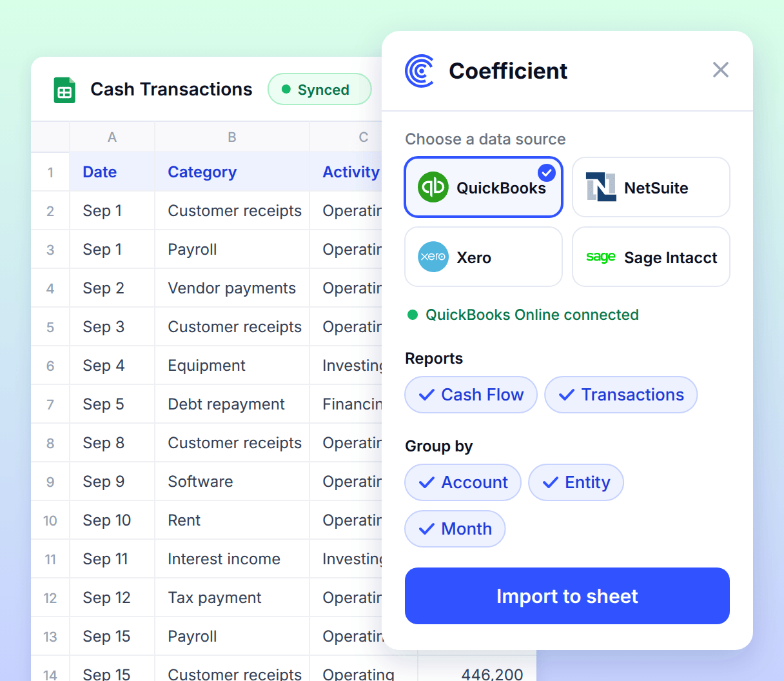
Task: Select column B header
Action: [x=232, y=137]
